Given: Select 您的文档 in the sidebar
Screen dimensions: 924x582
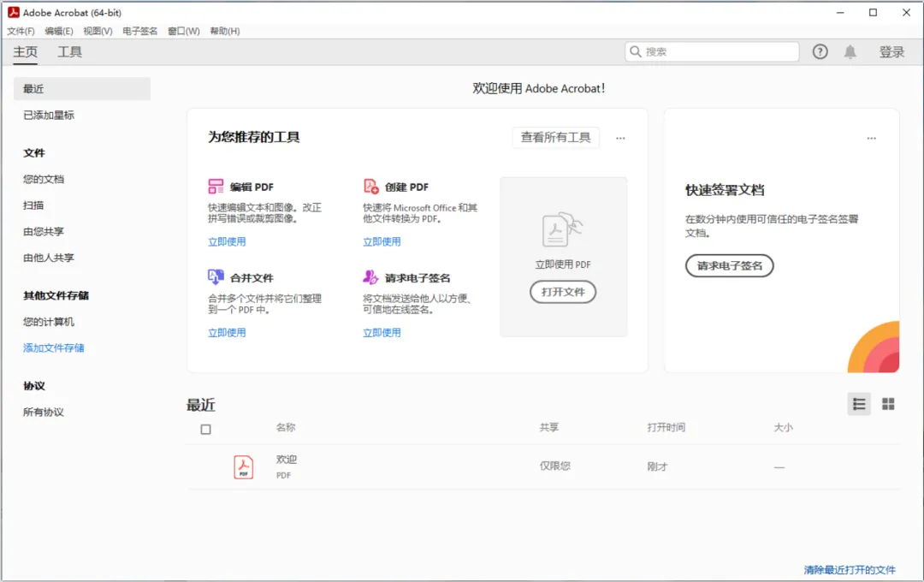Looking at the screenshot, I should point(44,179).
